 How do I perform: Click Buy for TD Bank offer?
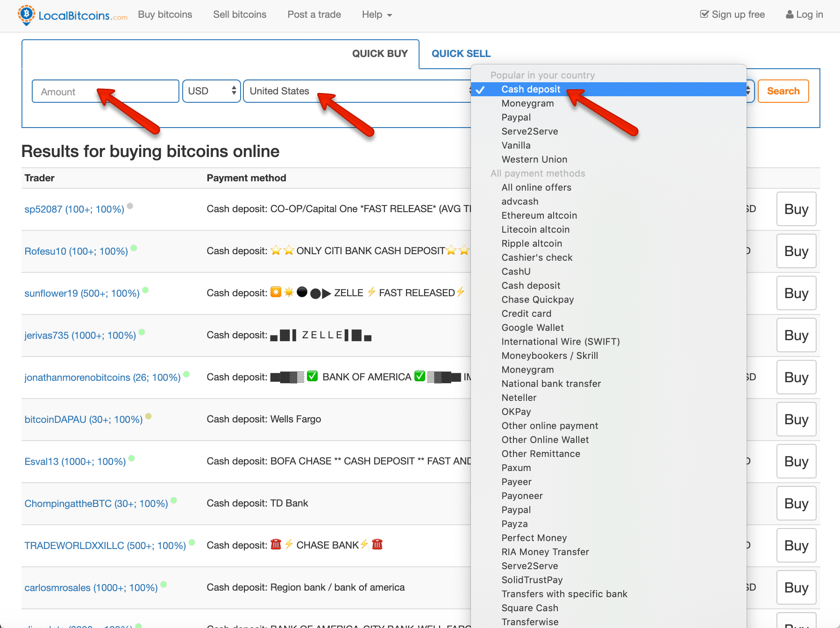pos(796,503)
